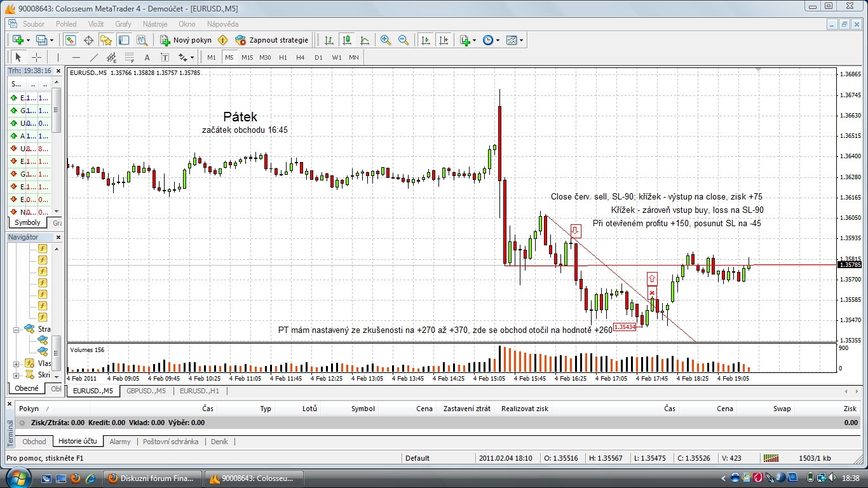
Task: Set chart timeframe to H4
Action: coord(301,57)
